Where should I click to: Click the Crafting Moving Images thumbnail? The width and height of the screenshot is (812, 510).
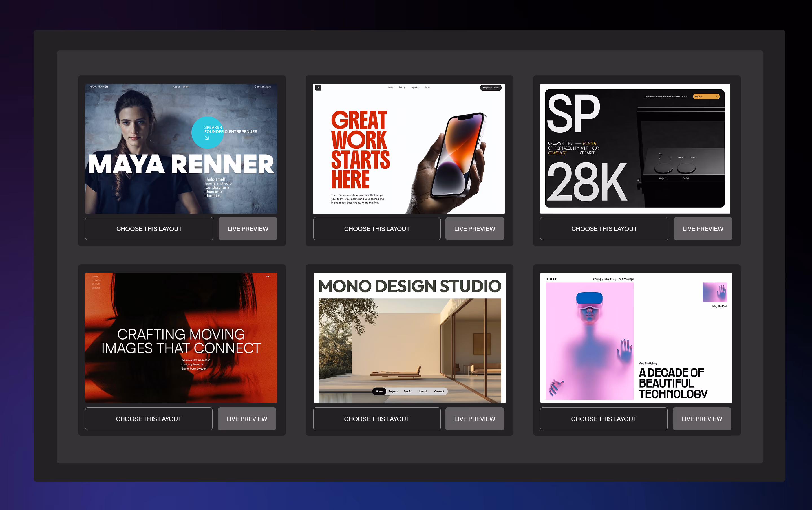tap(181, 338)
